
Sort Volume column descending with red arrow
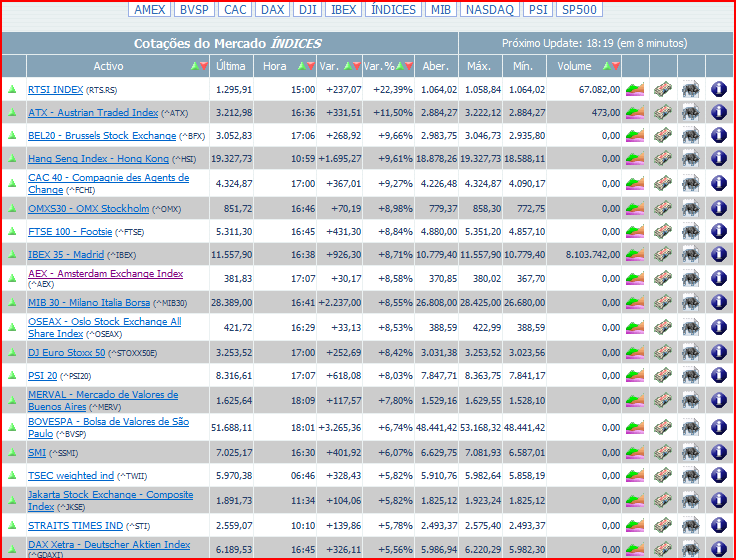click(614, 66)
